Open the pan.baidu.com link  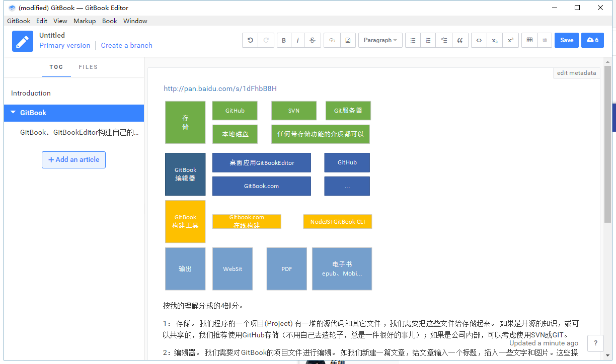tap(220, 88)
